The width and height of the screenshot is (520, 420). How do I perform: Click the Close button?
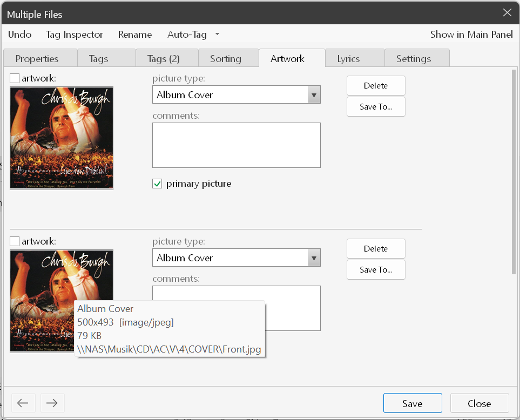[479, 403]
